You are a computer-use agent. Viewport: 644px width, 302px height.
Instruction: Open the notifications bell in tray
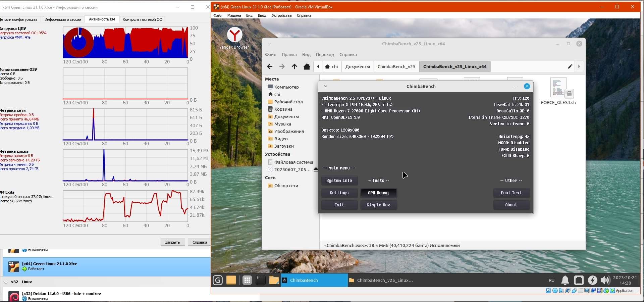(x=565, y=280)
